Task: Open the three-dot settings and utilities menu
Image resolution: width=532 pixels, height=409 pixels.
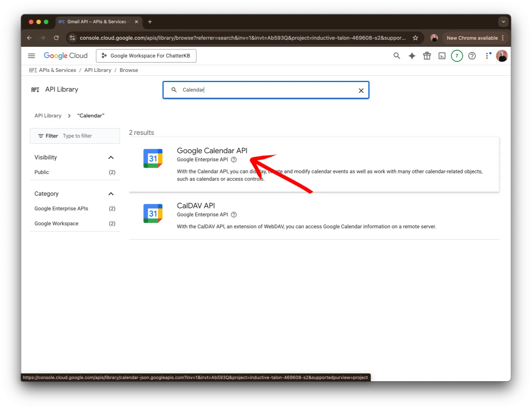Action: point(487,56)
